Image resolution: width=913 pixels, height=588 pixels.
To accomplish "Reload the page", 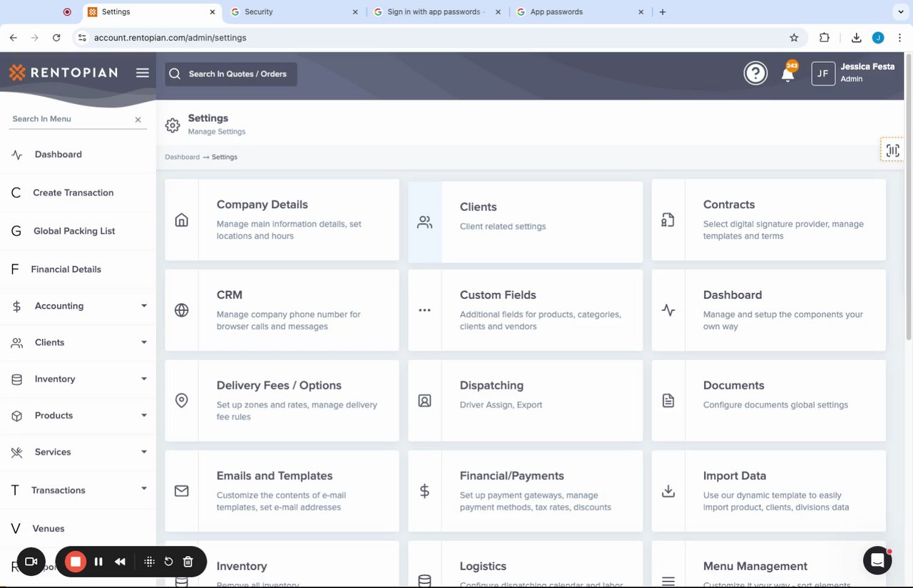I will point(56,38).
